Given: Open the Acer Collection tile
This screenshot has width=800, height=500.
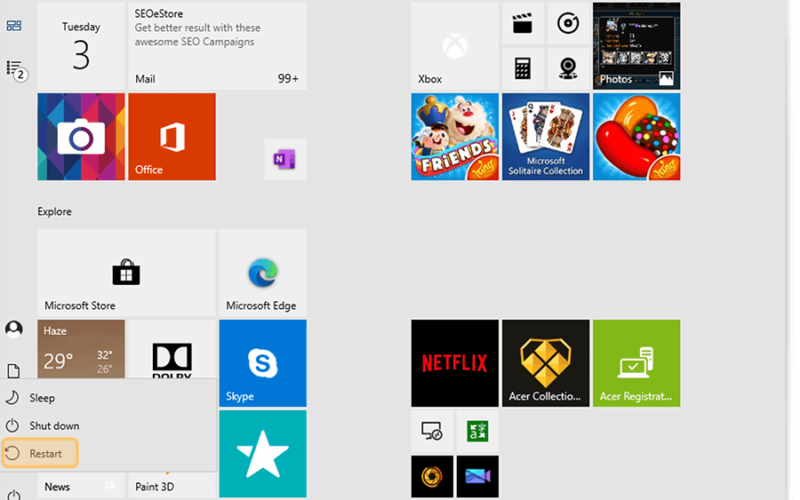Looking at the screenshot, I should pyautogui.click(x=545, y=363).
